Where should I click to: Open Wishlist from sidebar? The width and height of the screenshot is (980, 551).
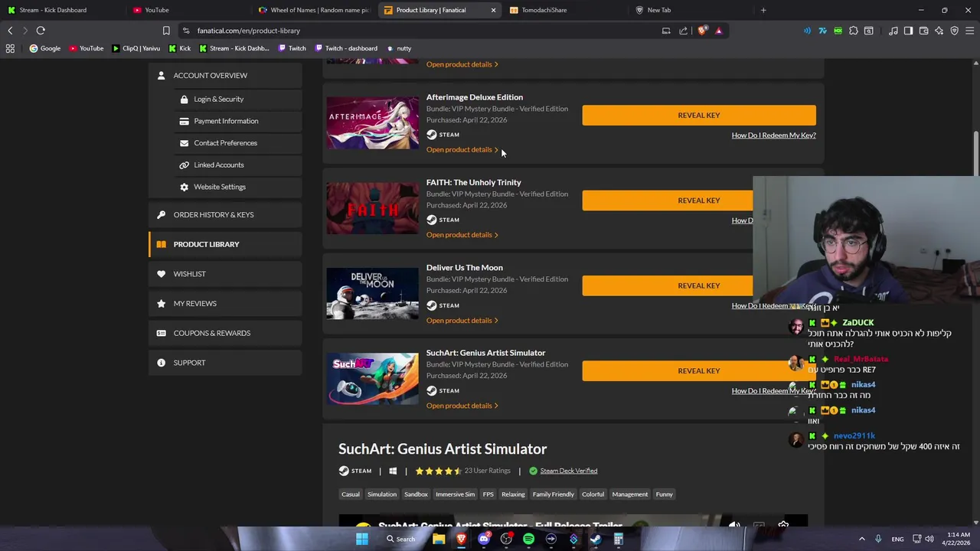pyautogui.click(x=225, y=274)
